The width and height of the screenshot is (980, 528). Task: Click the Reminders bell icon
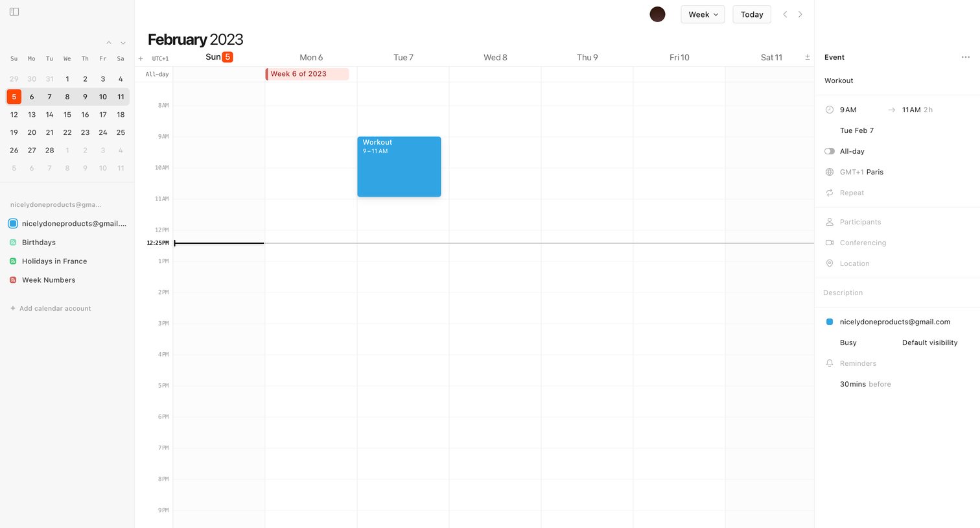click(x=830, y=363)
